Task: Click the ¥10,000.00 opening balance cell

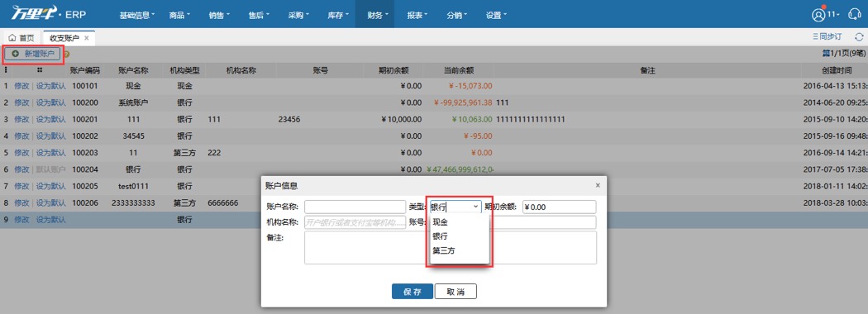Action: coord(401,119)
